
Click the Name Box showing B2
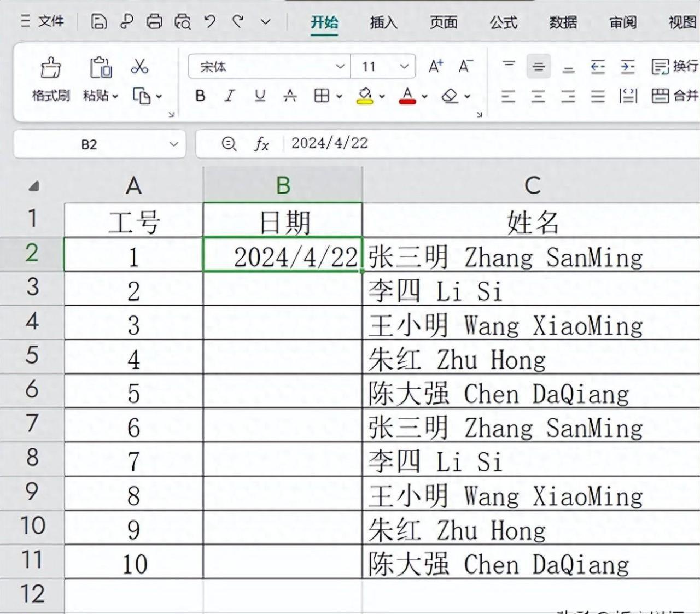point(89,144)
